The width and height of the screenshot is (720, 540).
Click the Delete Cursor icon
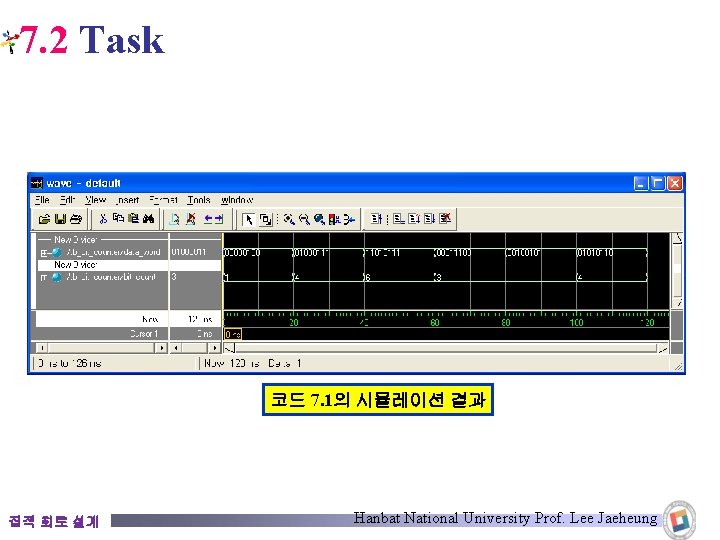point(191,219)
